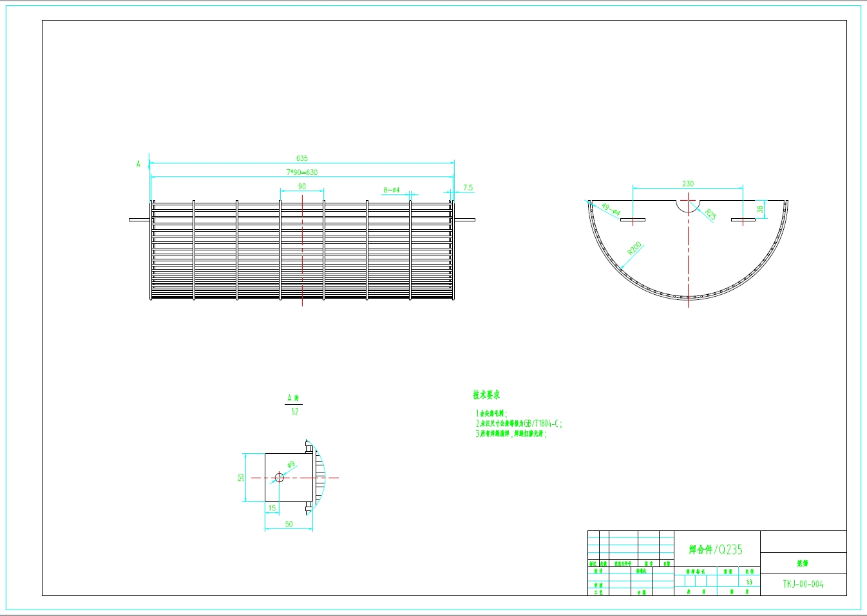This screenshot has width=867, height=616.
Task: Select note 2 mentioning GB/T1804-C
Action: pos(519,424)
